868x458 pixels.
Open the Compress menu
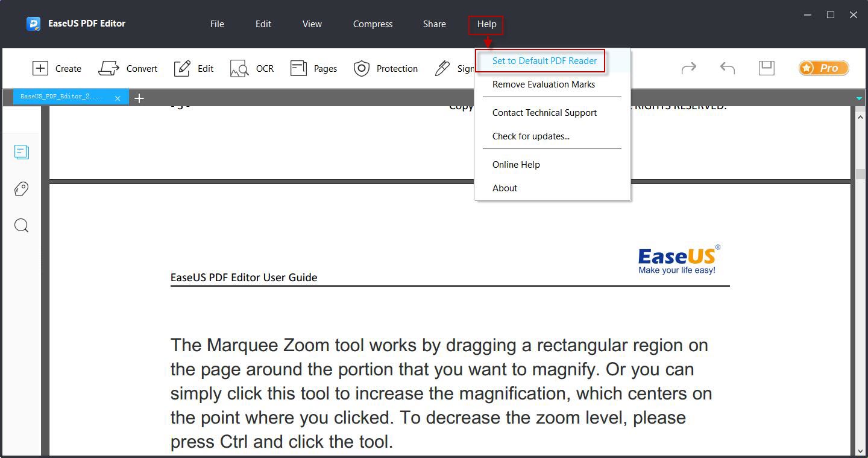point(373,24)
